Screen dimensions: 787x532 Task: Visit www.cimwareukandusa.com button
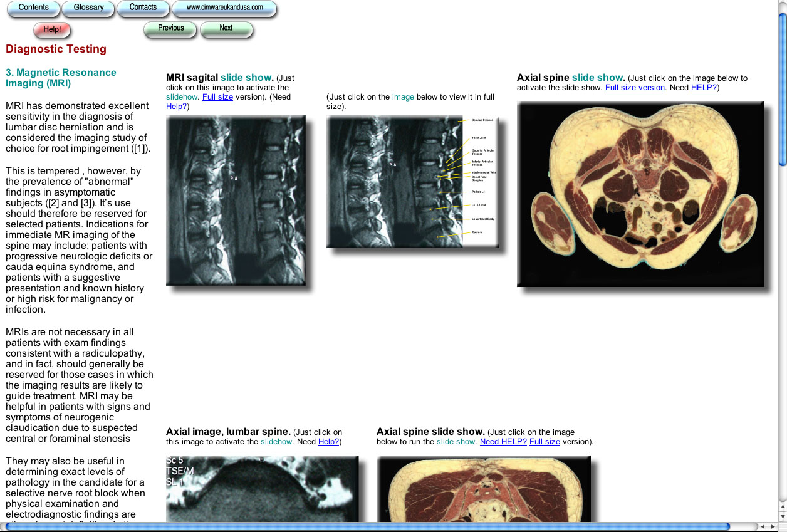click(x=224, y=8)
